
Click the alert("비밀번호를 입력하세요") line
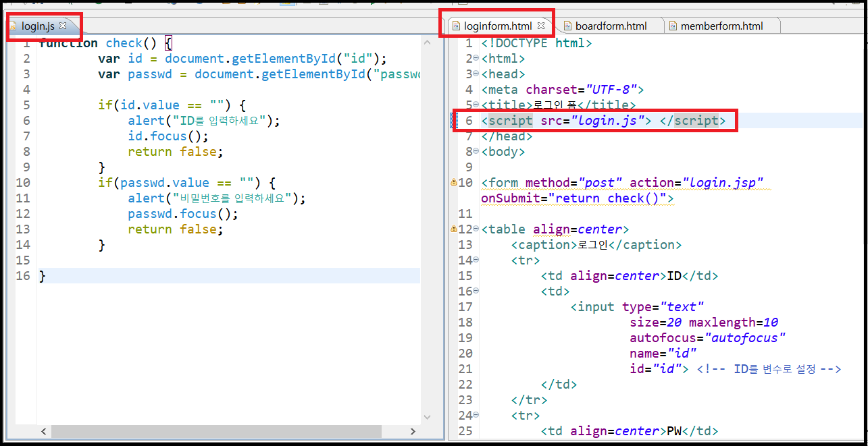point(217,198)
